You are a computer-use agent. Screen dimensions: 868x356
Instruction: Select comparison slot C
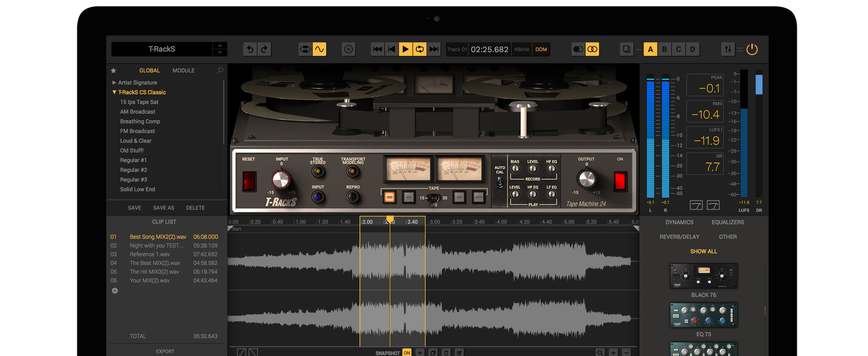coord(678,49)
